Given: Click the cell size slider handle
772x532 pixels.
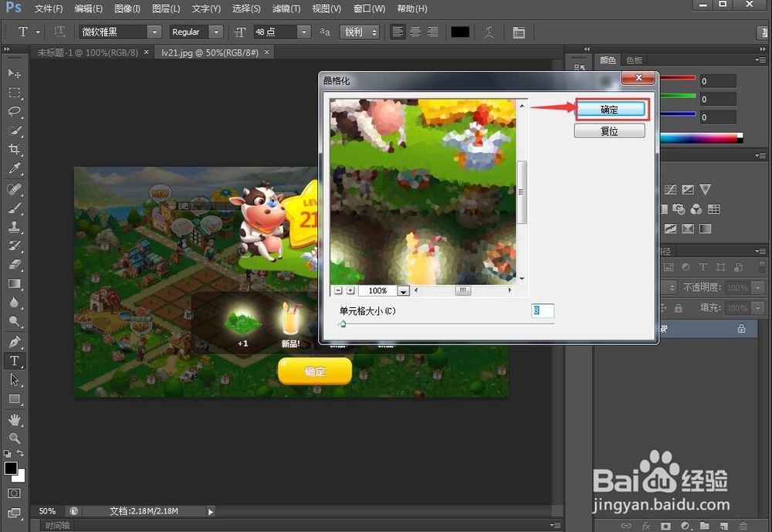Looking at the screenshot, I should pos(342,324).
